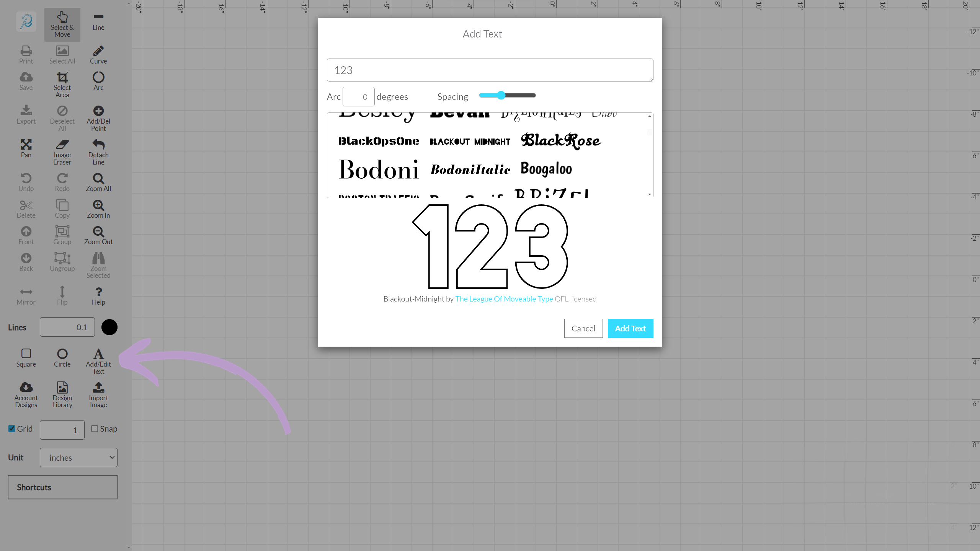This screenshot has width=980, height=551.
Task: Click the black line color swatch
Action: coord(109,327)
